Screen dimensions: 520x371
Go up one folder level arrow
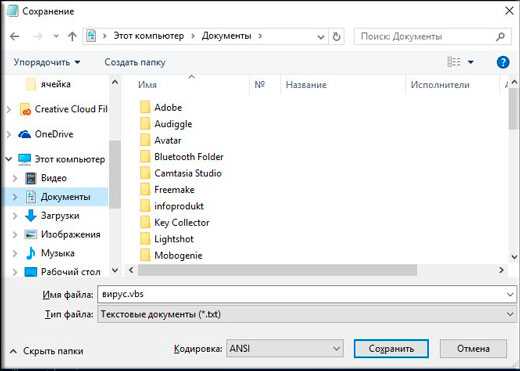(x=72, y=36)
